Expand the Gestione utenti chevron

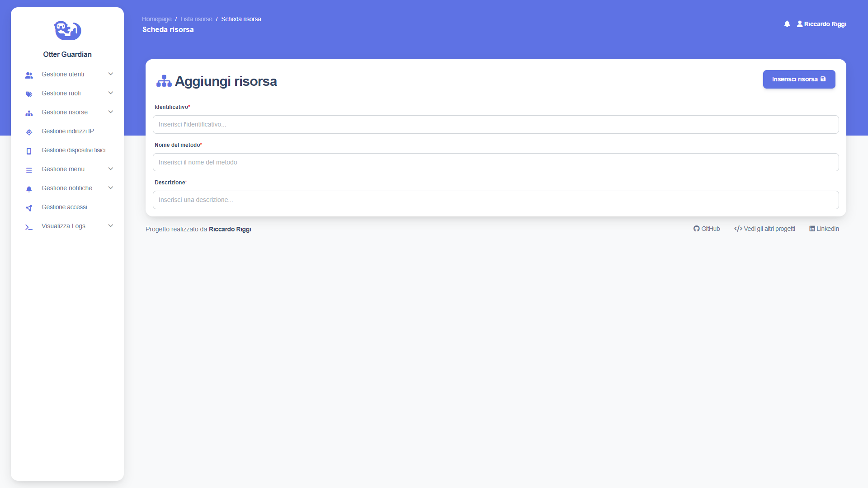111,74
